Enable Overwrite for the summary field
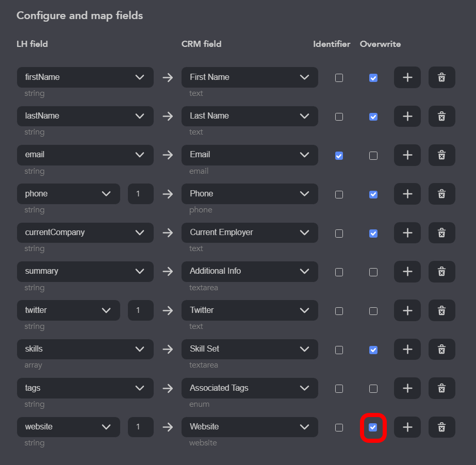 373,272
